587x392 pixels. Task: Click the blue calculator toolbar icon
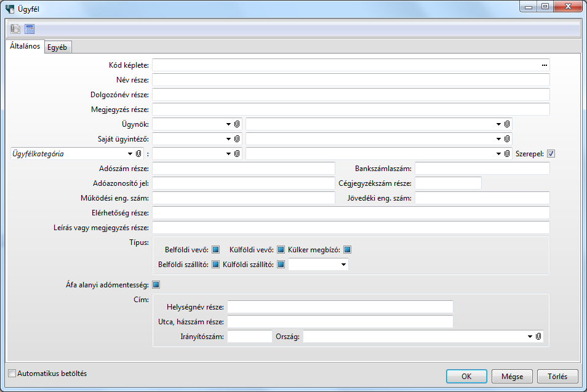point(30,29)
